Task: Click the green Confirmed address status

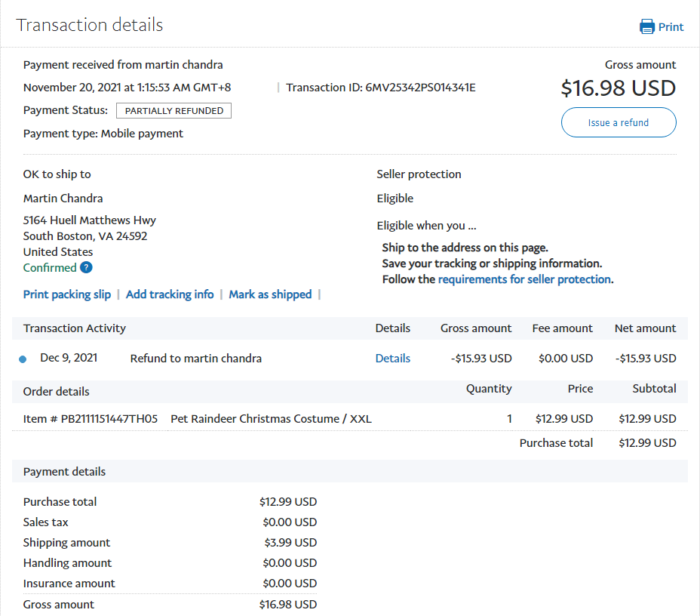Action: pyautogui.click(x=50, y=268)
